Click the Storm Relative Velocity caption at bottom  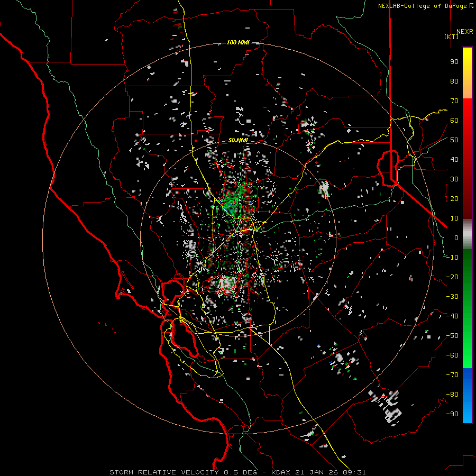(x=237, y=472)
